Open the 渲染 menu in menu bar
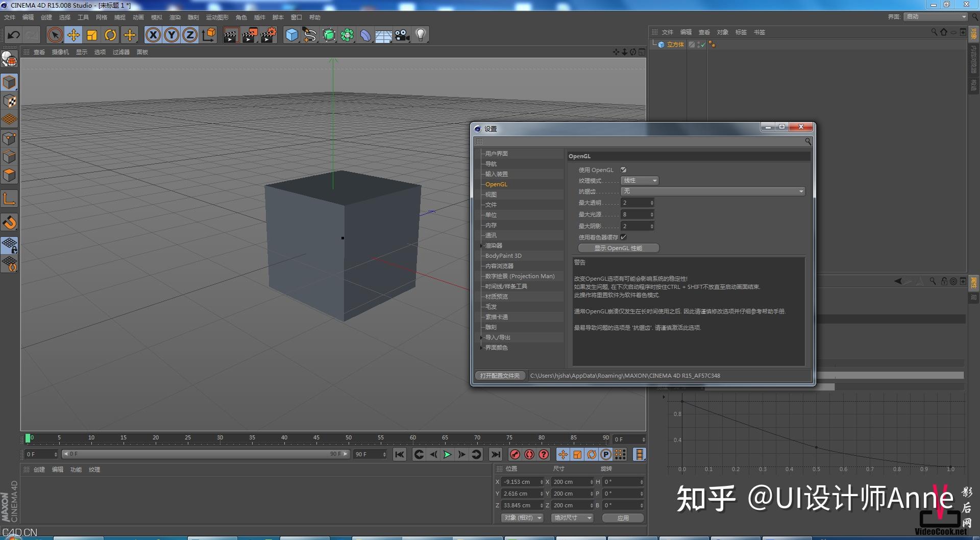Image resolution: width=980 pixels, height=540 pixels. point(175,17)
